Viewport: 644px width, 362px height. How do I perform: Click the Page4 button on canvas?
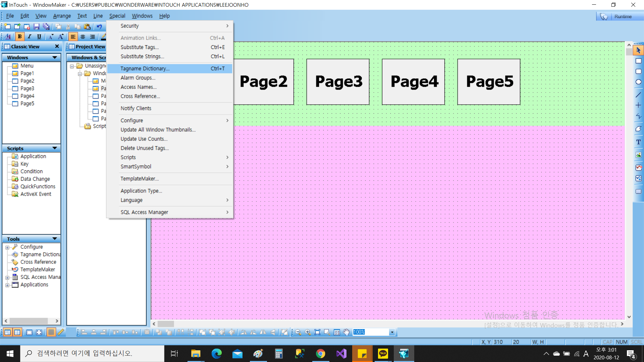click(x=414, y=82)
